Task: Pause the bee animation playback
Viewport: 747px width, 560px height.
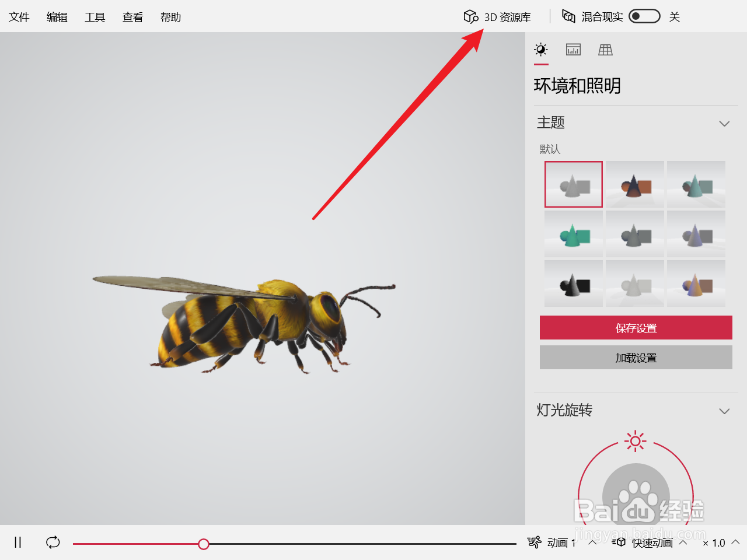Action: (x=17, y=542)
